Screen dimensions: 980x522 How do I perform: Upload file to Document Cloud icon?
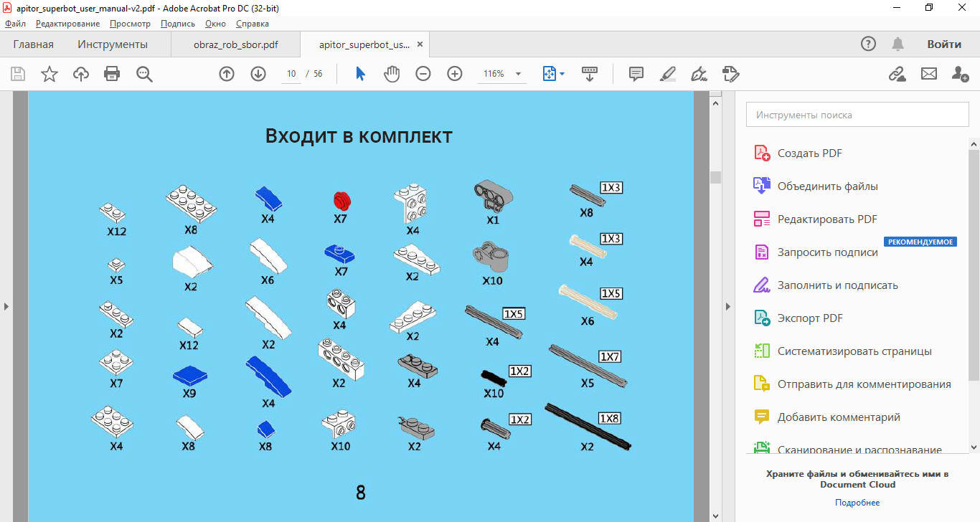(x=81, y=74)
